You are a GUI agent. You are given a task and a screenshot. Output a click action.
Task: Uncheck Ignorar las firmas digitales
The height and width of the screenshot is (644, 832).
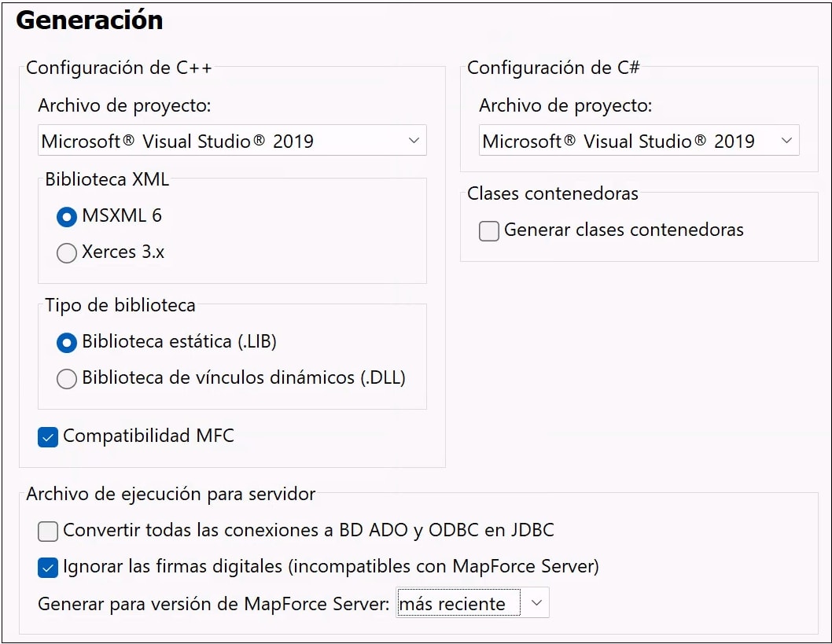coord(48,567)
